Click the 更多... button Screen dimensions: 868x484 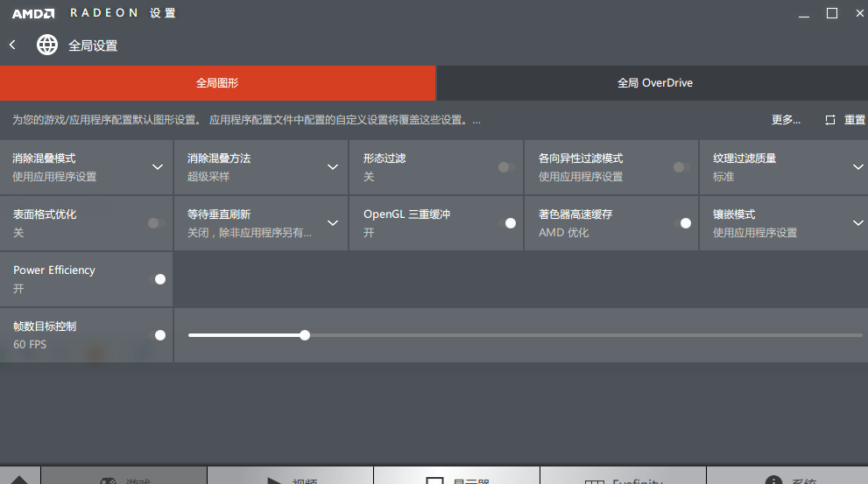pyautogui.click(x=786, y=120)
